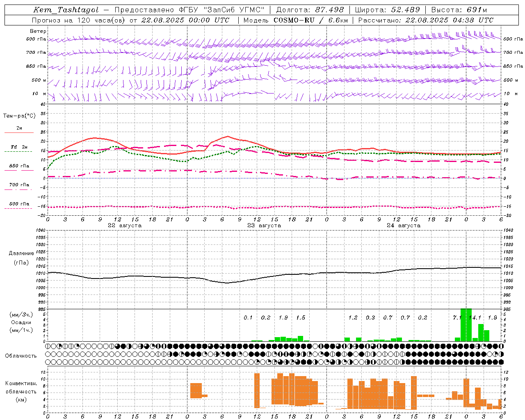Click the precipitation value 7.1
This screenshot has width=525, height=420.
coord(457,318)
